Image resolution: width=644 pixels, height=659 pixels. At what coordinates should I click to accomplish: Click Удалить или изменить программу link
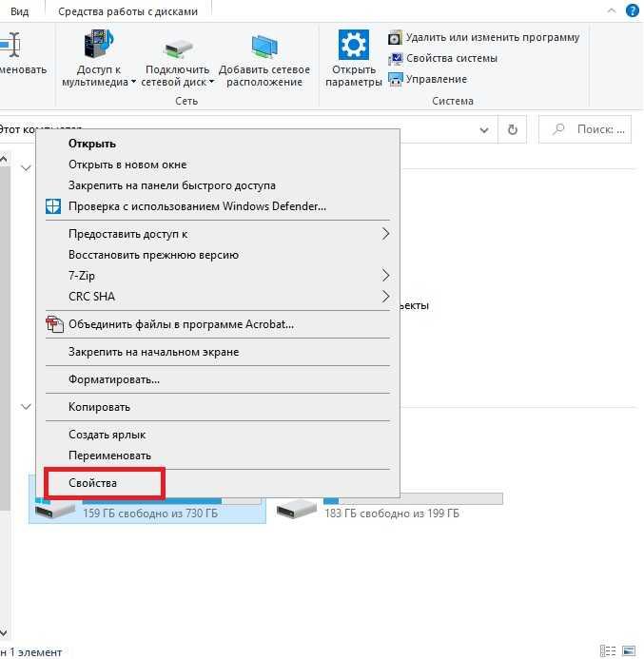tap(493, 37)
